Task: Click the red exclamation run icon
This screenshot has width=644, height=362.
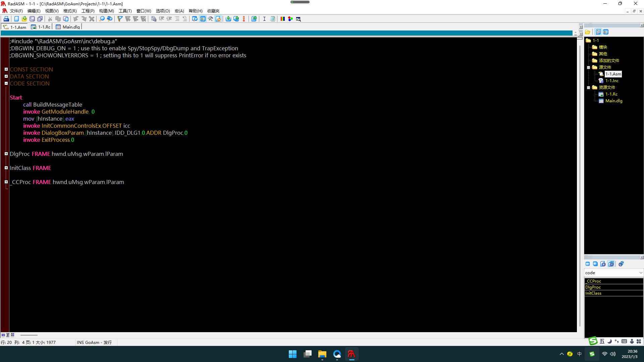Action: point(244,19)
